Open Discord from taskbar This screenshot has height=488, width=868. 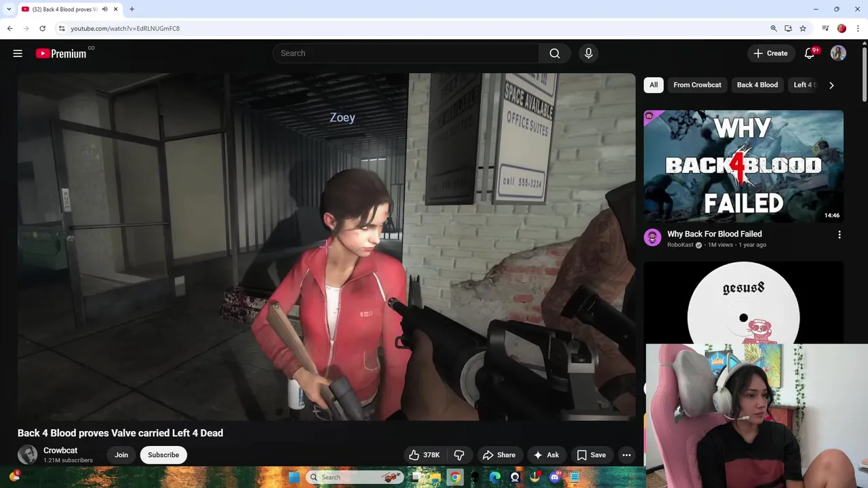point(555,477)
